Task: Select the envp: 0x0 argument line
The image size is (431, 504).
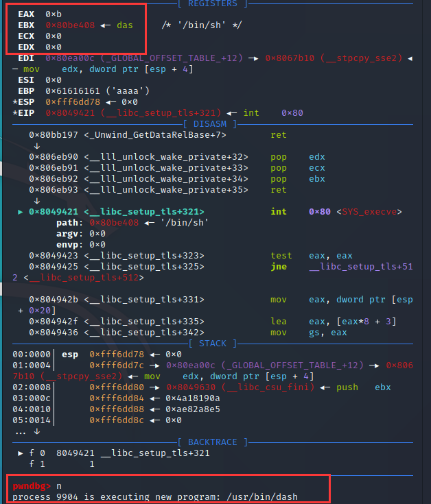Action: 81,245
